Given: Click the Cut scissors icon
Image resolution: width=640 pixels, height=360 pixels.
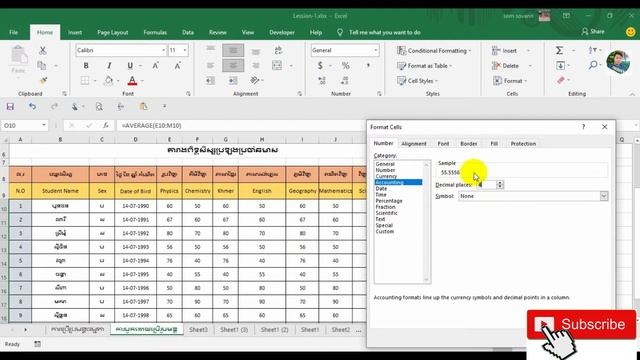Looking at the screenshot, I should tap(42, 51).
